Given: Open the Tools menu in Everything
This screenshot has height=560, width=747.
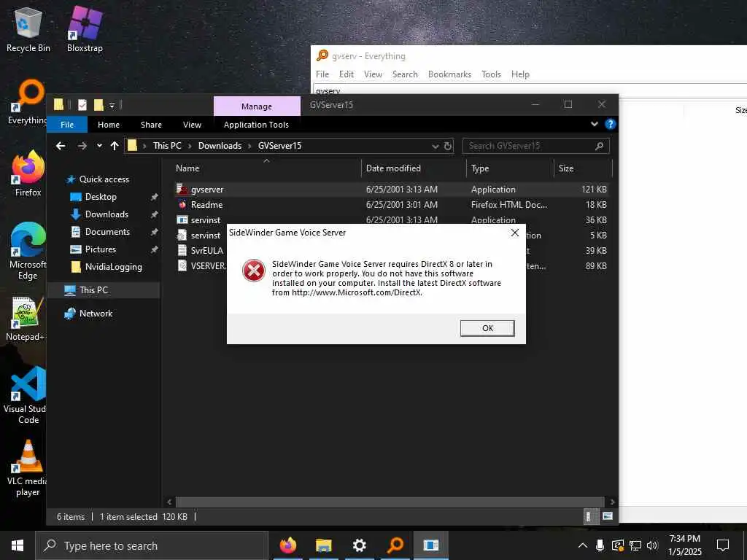Looking at the screenshot, I should click(x=491, y=74).
